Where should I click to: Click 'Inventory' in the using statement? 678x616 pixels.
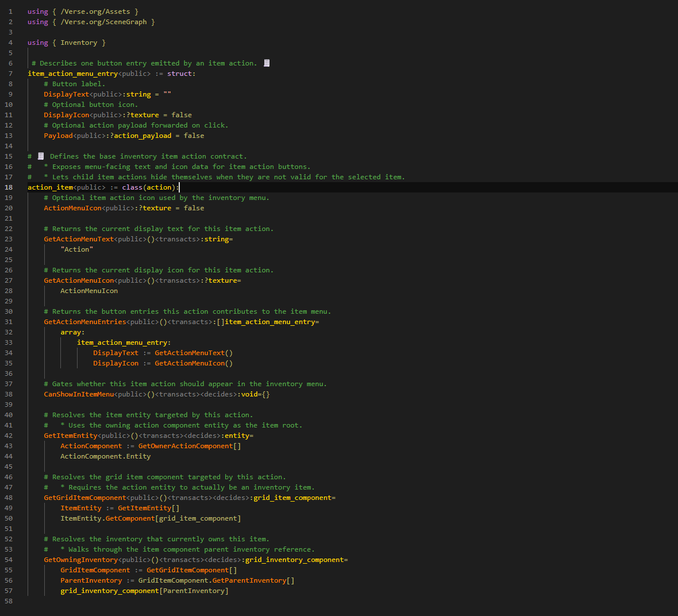[x=79, y=43]
